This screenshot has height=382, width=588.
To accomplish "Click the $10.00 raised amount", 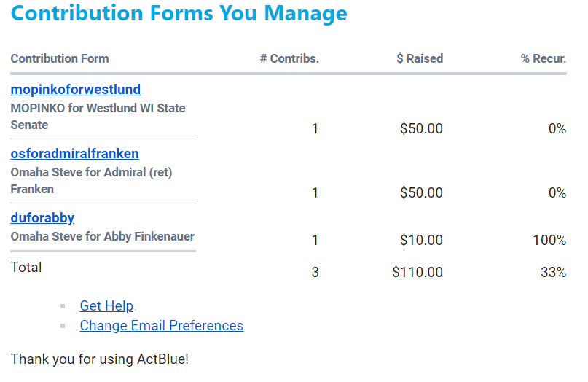I will [421, 241].
